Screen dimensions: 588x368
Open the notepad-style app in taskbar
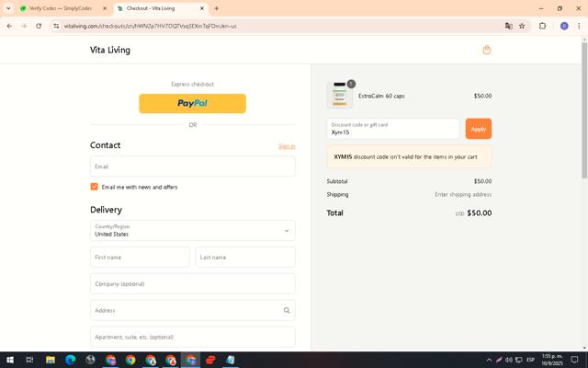pyautogui.click(x=231, y=360)
